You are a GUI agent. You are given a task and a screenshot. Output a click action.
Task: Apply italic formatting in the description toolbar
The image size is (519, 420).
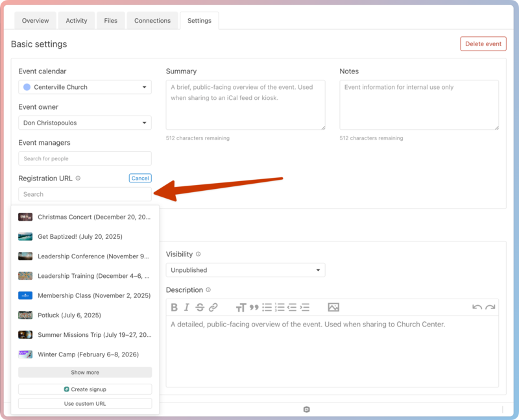click(x=187, y=308)
